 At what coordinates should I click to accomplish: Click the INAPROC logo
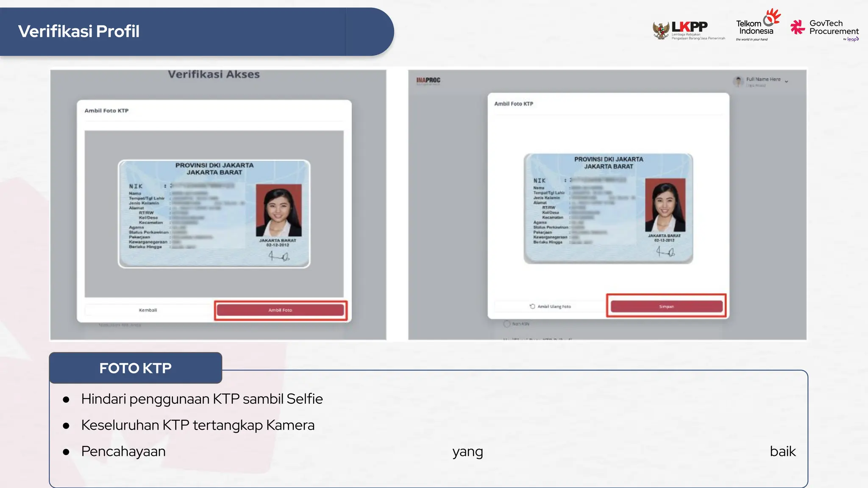tap(428, 80)
